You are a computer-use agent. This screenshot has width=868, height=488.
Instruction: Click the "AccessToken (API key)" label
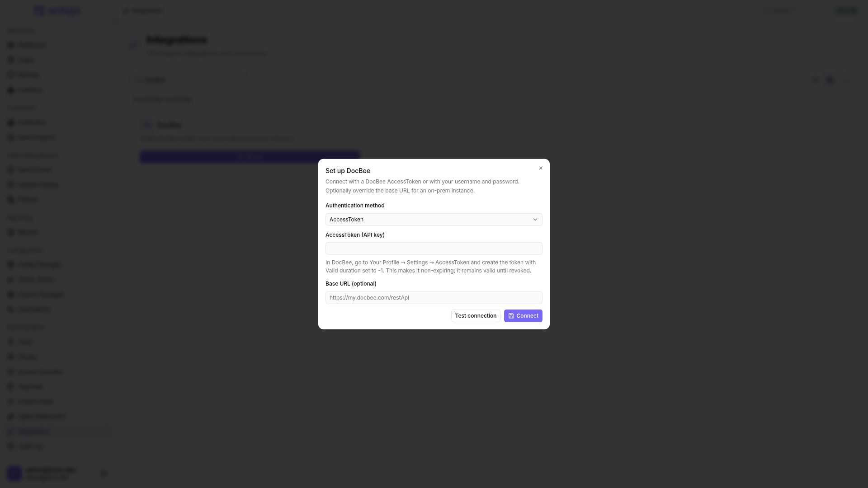coord(355,235)
